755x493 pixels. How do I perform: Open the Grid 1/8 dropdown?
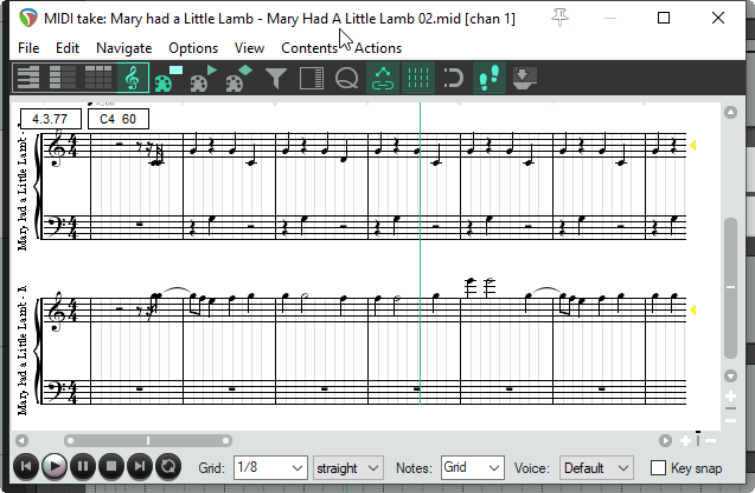271,467
